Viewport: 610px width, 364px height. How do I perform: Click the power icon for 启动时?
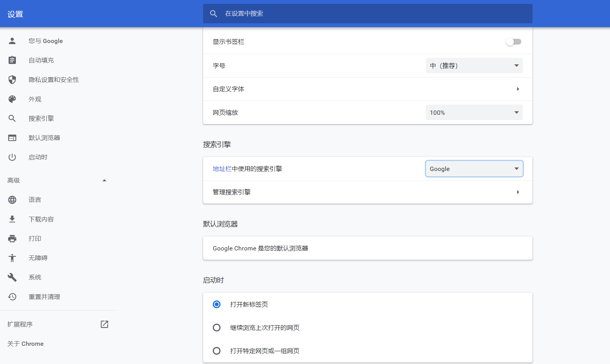[x=12, y=157]
